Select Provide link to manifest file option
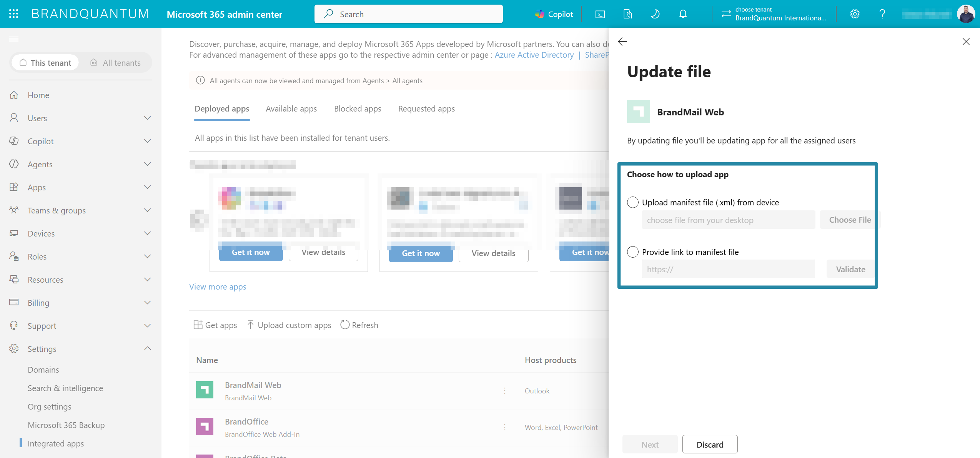The height and width of the screenshot is (458, 980). click(633, 252)
